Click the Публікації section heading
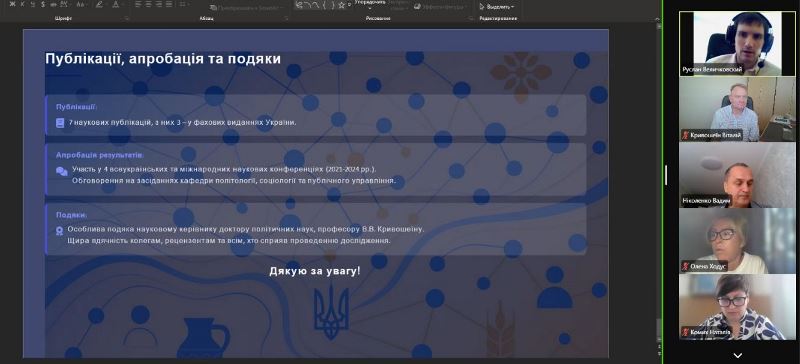The width and height of the screenshot is (800, 364). (x=77, y=107)
